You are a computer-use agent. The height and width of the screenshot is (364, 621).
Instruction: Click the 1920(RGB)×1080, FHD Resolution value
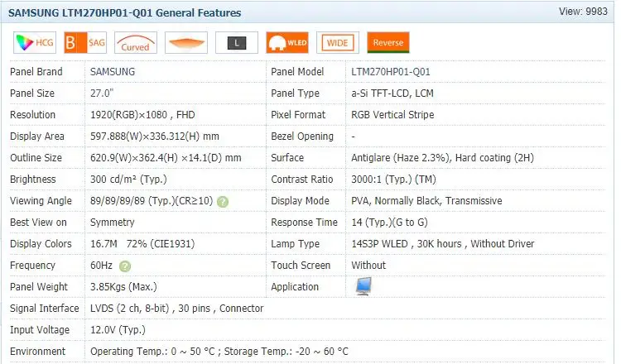[142, 115]
